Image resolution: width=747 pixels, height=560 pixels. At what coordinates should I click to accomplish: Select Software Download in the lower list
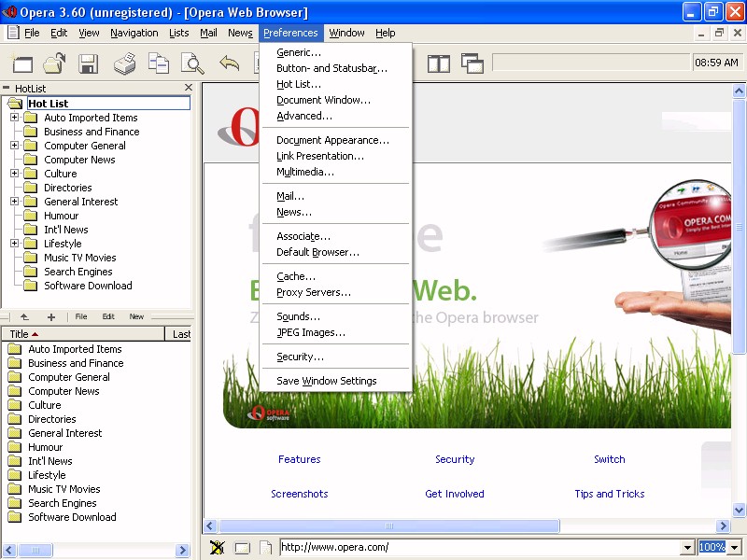click(x=72, y=517)
